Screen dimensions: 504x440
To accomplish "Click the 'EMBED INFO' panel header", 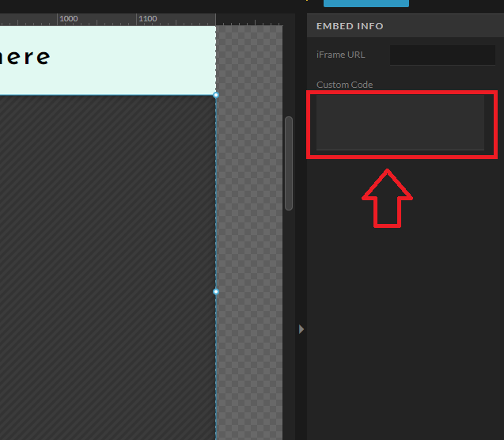I will click(x=405, y=25).
